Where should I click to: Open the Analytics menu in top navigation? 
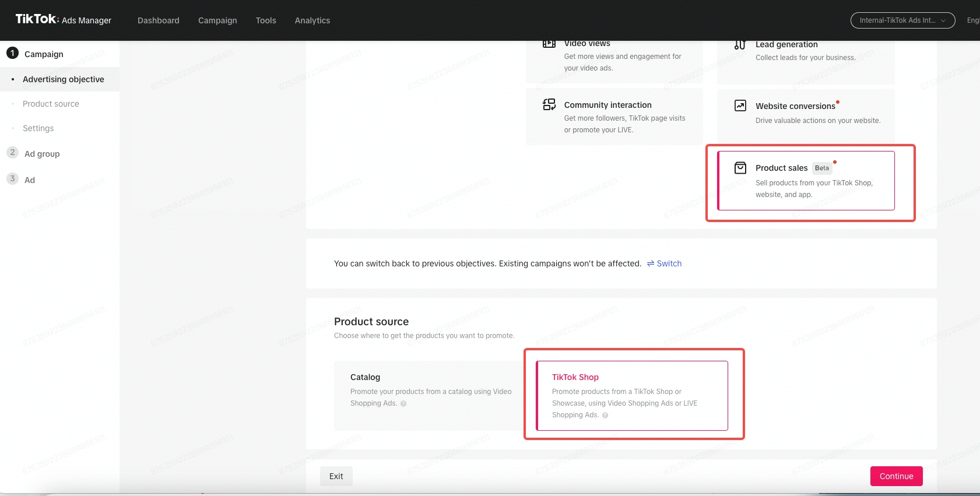click(x=312, y=20)
